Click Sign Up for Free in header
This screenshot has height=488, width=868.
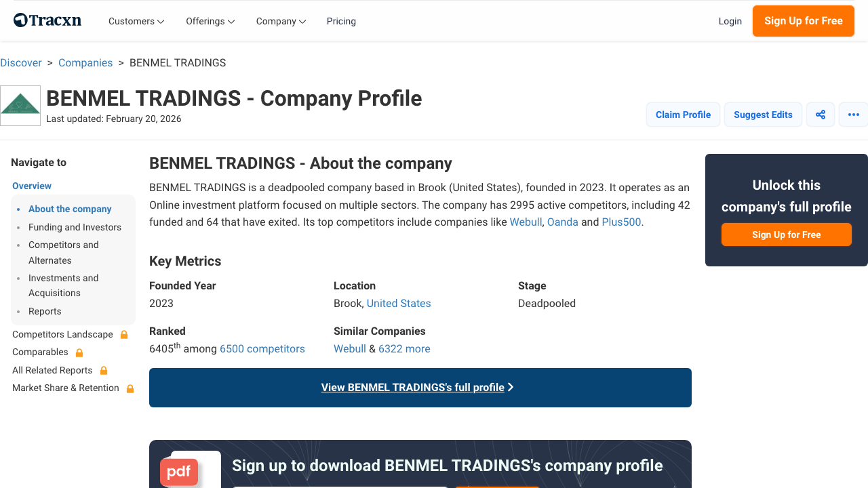(803, 21)
